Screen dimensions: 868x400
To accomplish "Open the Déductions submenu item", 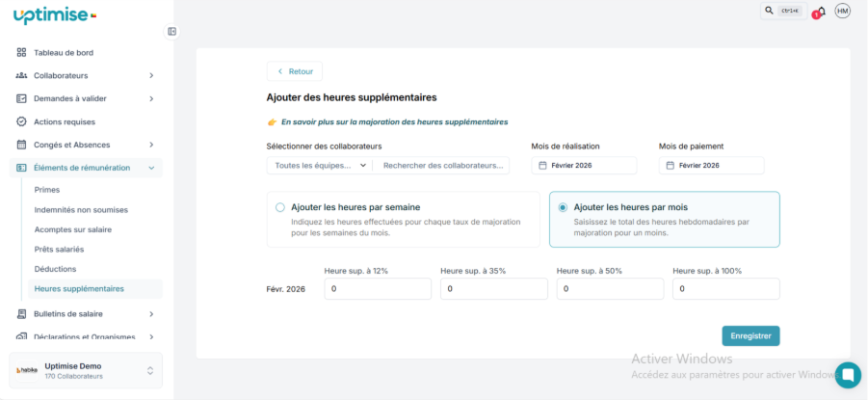I will [x=55, y=269].
